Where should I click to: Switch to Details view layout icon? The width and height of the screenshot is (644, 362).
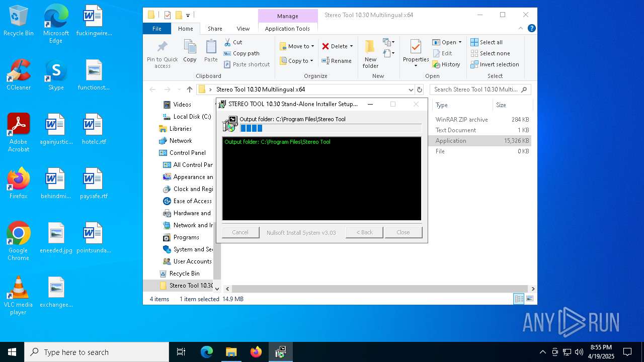click(x=518, y=299)
